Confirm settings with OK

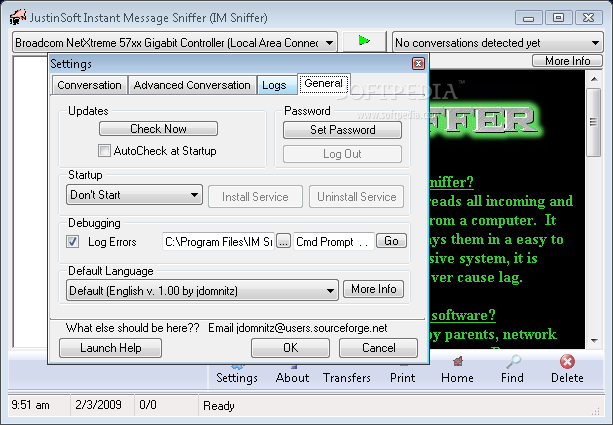coord(290,348)
